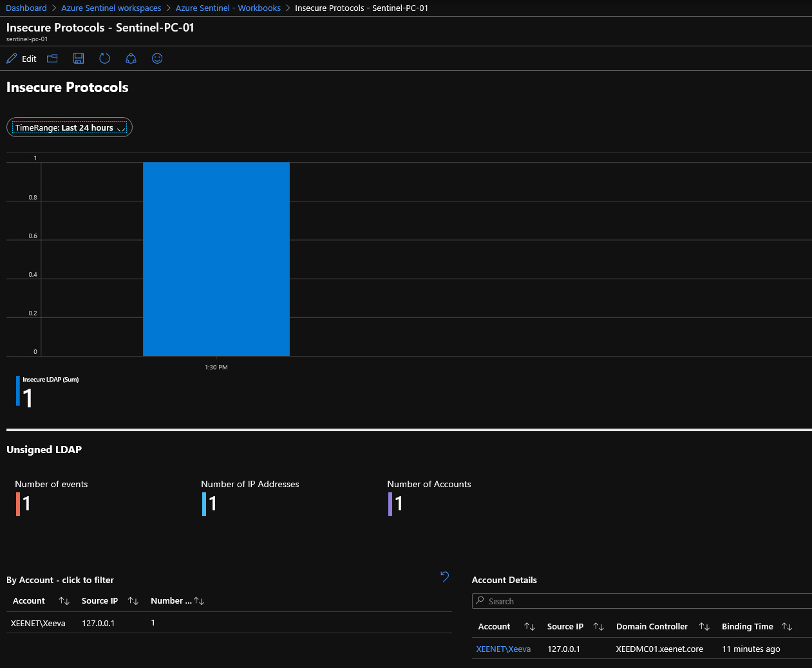812x668 pixels.
Task: Sort Account Details by Source IP
Action: tap(598, 627)
